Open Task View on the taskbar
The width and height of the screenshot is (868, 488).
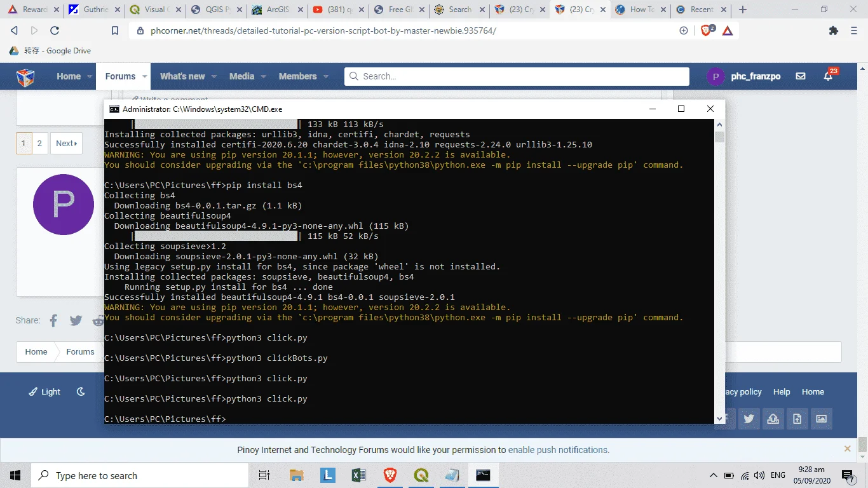(264, 475)
